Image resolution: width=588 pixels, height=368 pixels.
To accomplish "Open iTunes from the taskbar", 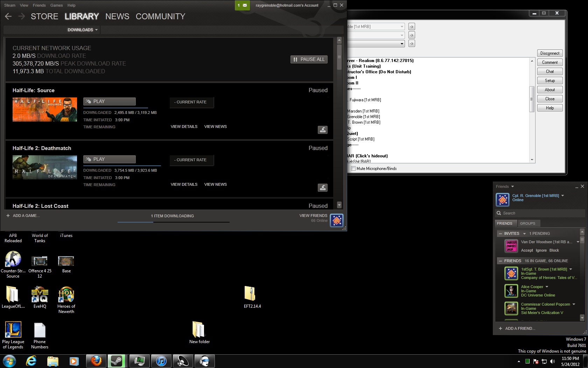I will click(x=161, y=361).
